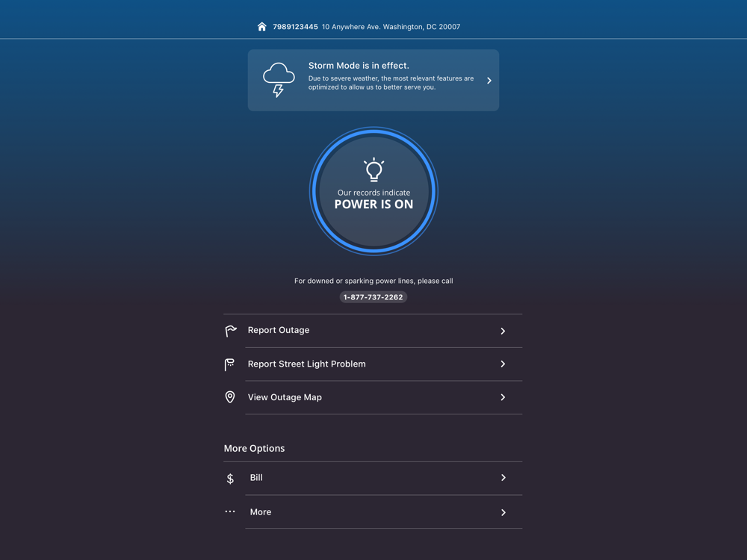Select the Report Outage option
The width and height of the screenshot is (747, 560).
pos(373,331)
